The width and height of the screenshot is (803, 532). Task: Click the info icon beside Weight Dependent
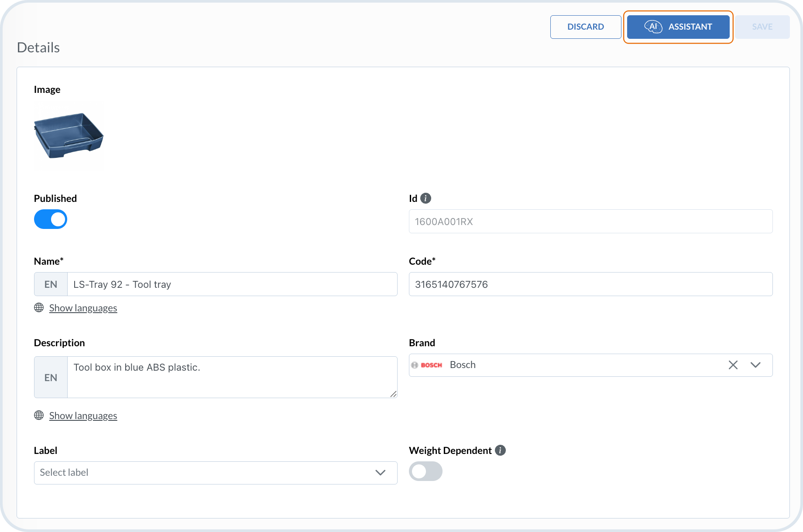(x=501, y=450)
